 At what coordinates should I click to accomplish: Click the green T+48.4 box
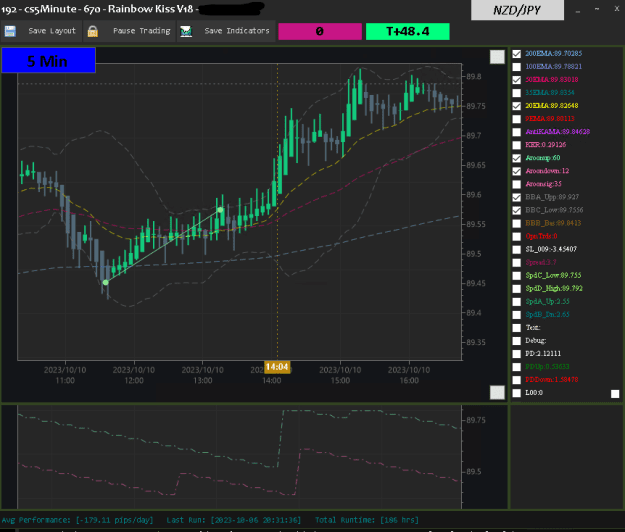[407, 31]
